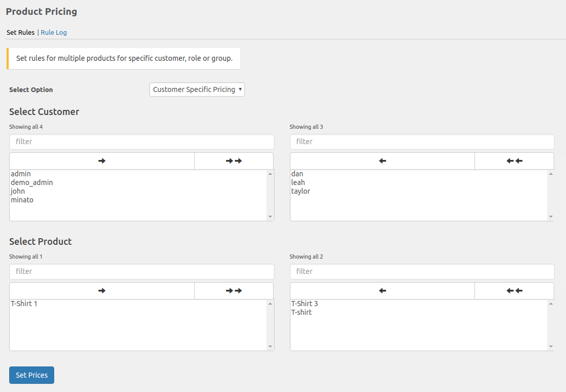566x392 pixels.
Task: Open the Customer Specific Pricing dropdown
Action: (197, 89)
